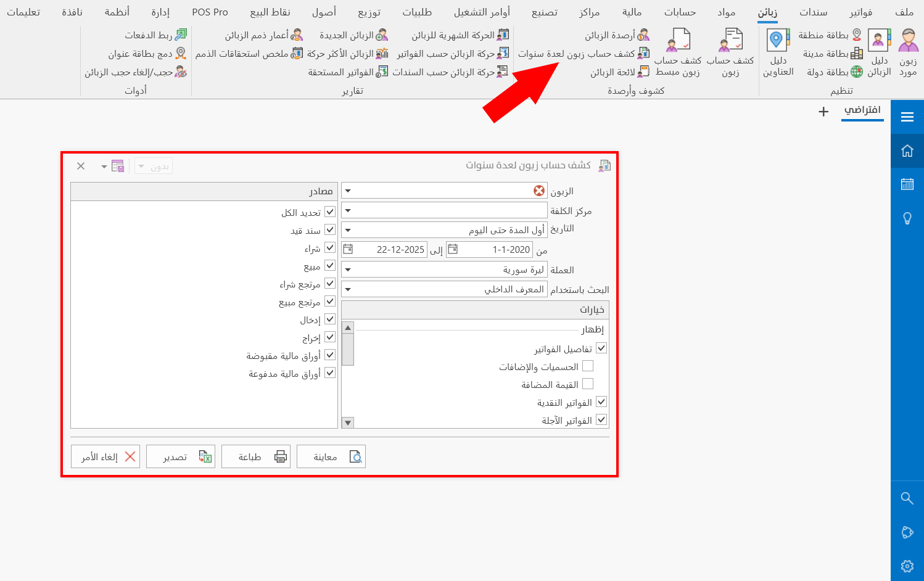Switch to the مواد ribbon tab

pos(725,12)
